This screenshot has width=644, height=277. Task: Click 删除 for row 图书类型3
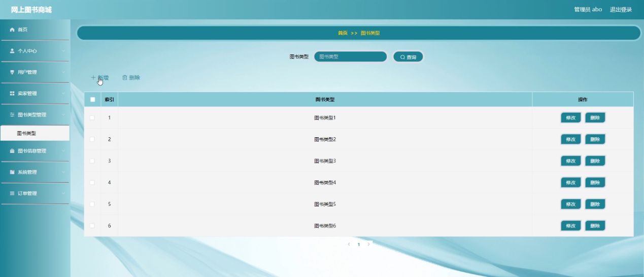coord(595,161)
